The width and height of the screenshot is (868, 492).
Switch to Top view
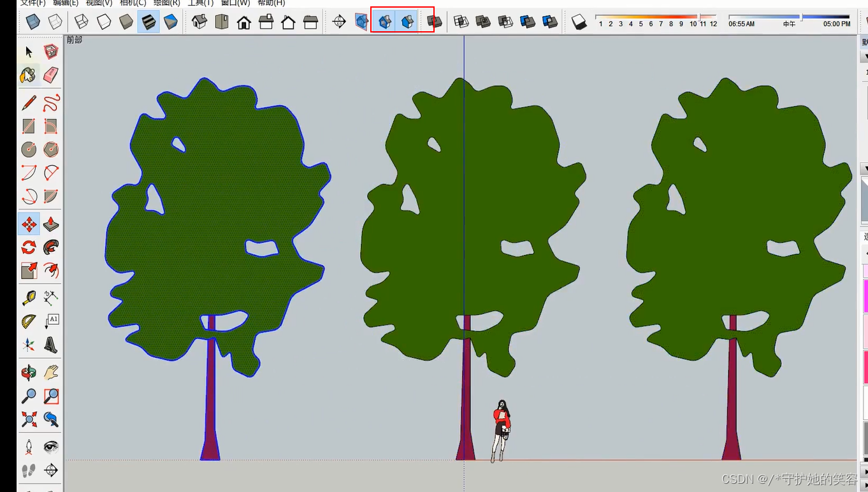pyautogui.click(x=222, y=22)
